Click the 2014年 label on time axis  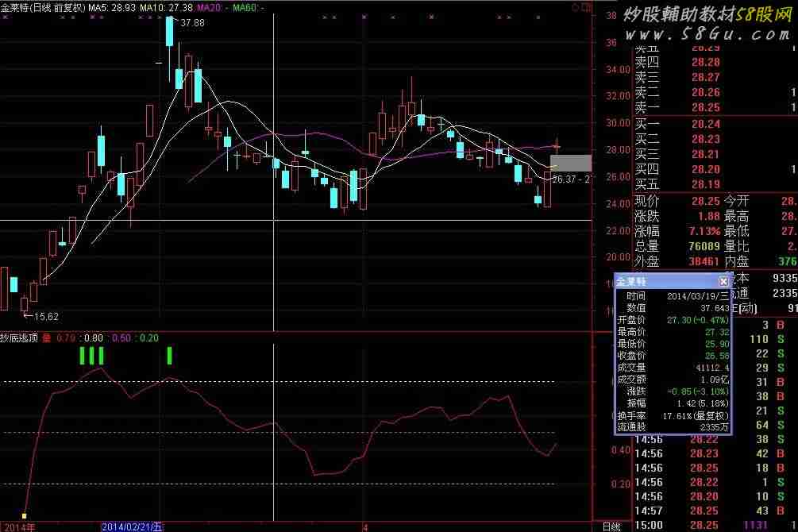coord(17,526)
